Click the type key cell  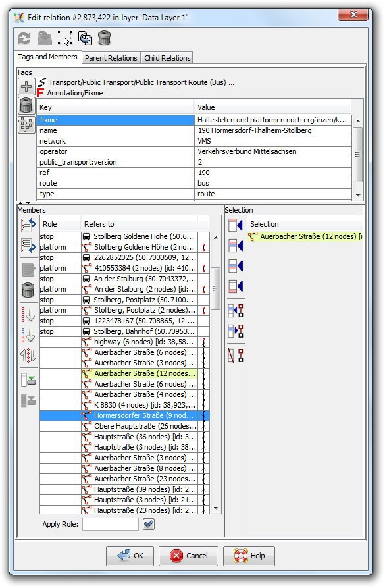click(x=116, y=194)
